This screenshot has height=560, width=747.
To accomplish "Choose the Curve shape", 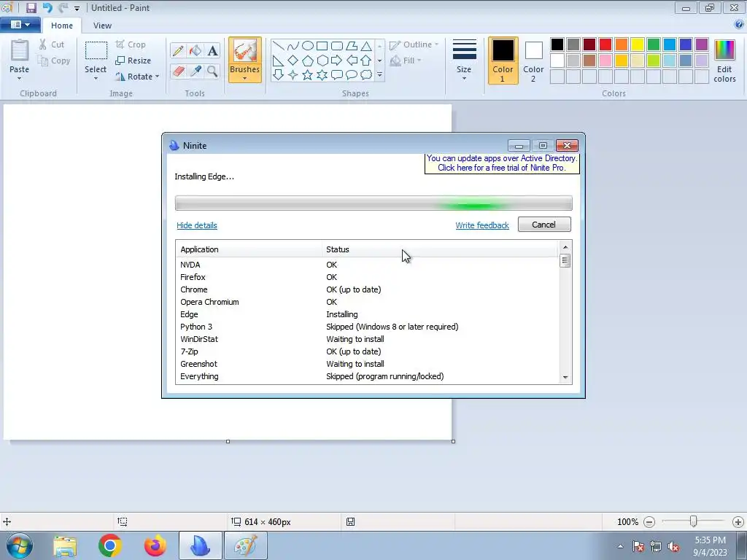I will [x=293, y=46].
